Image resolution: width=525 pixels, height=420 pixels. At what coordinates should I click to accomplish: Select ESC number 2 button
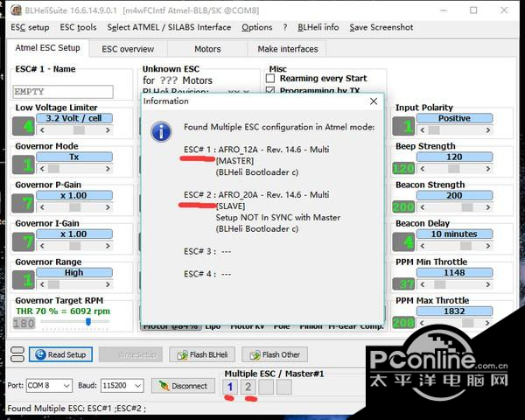(248, 387)
